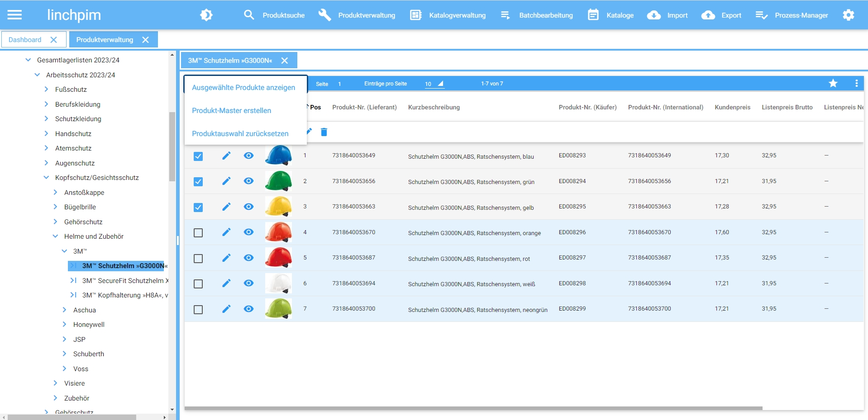Open the three-dot table options menu
The width and height of the screenshot is (868, 420).
(856, 83)
